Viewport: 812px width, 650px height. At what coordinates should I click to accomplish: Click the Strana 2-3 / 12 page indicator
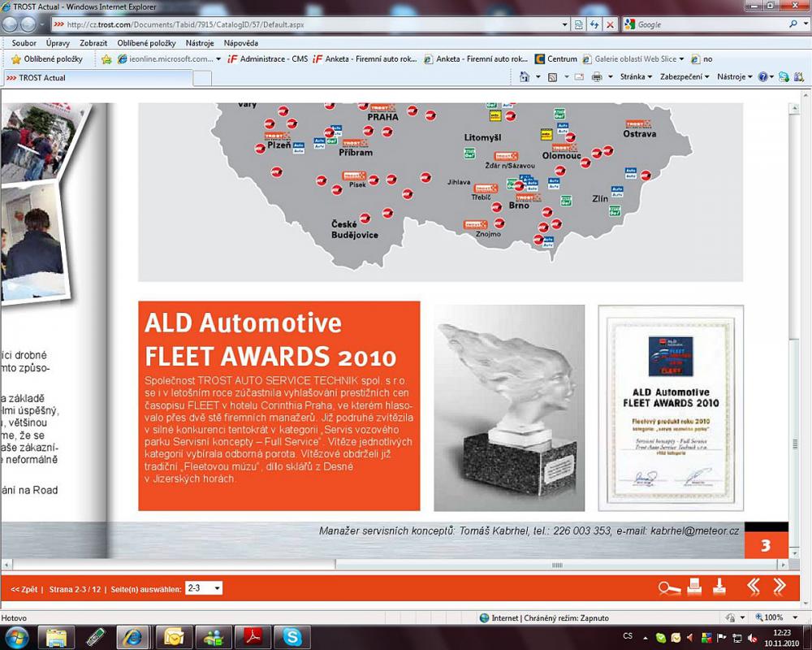75,589
